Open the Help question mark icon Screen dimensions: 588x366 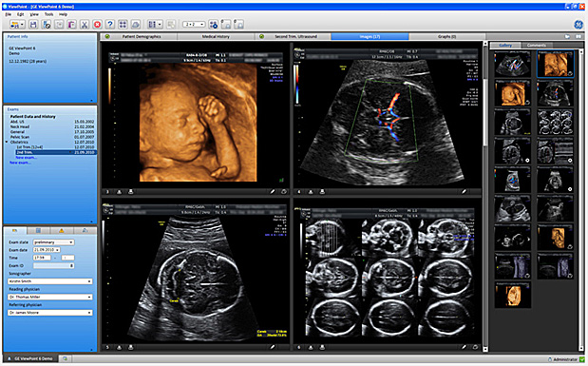coord(110,25)
